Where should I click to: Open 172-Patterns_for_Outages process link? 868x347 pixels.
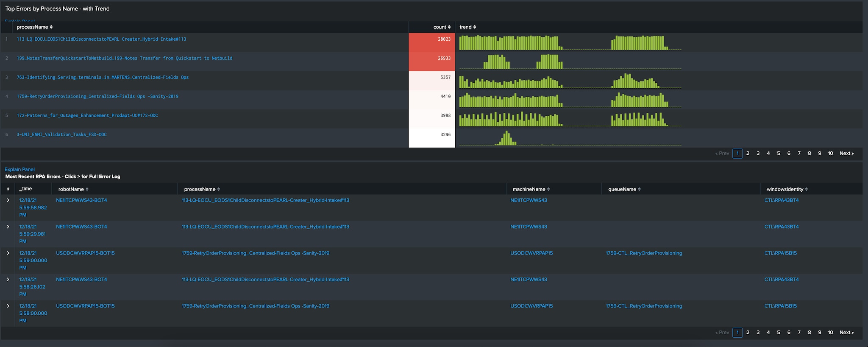87,115
